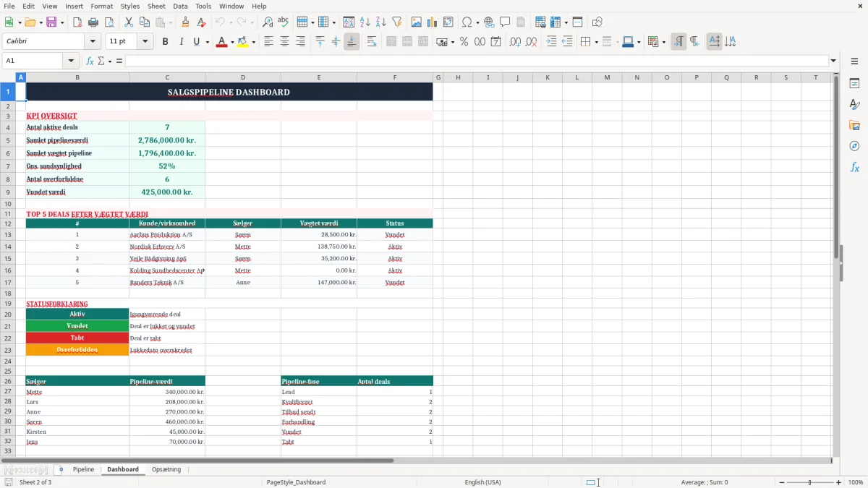Open the font name dropdown
The width and height of the screenshot is (868, 488).
click(93, 42)
